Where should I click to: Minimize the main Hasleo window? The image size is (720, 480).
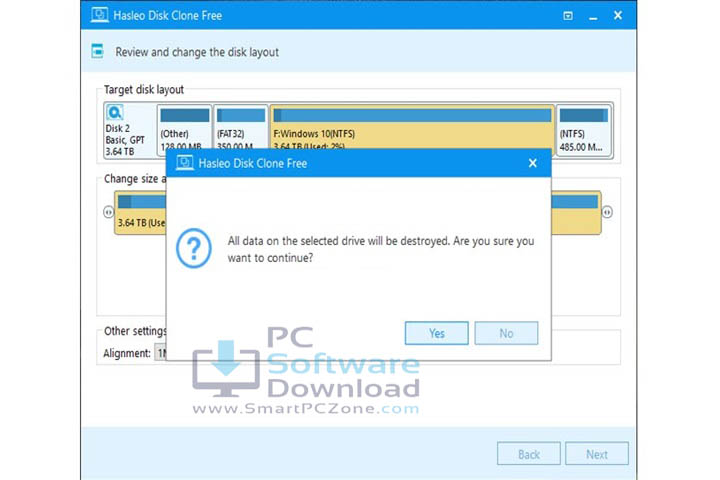click(x=593, y=17)
